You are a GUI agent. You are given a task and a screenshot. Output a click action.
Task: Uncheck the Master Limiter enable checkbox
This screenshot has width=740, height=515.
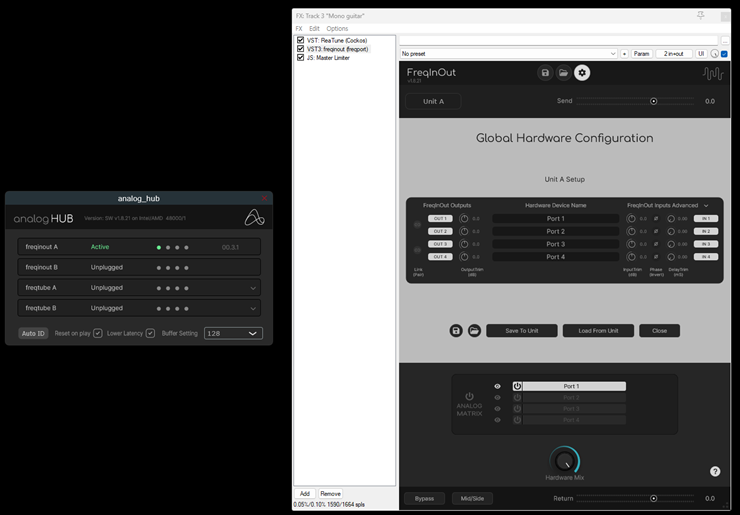tap(300, 58)
